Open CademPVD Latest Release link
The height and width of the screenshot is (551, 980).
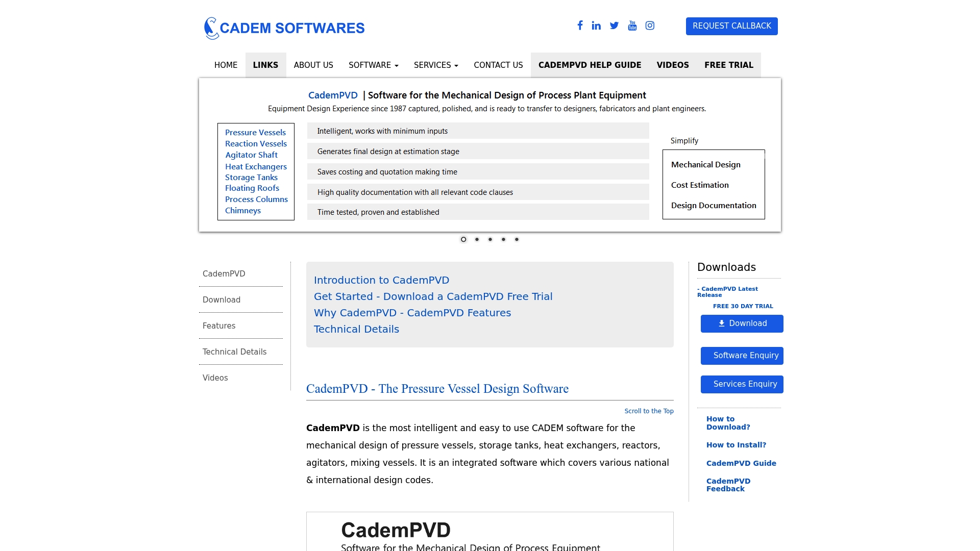pyautogui.click(x=727, y=292)
